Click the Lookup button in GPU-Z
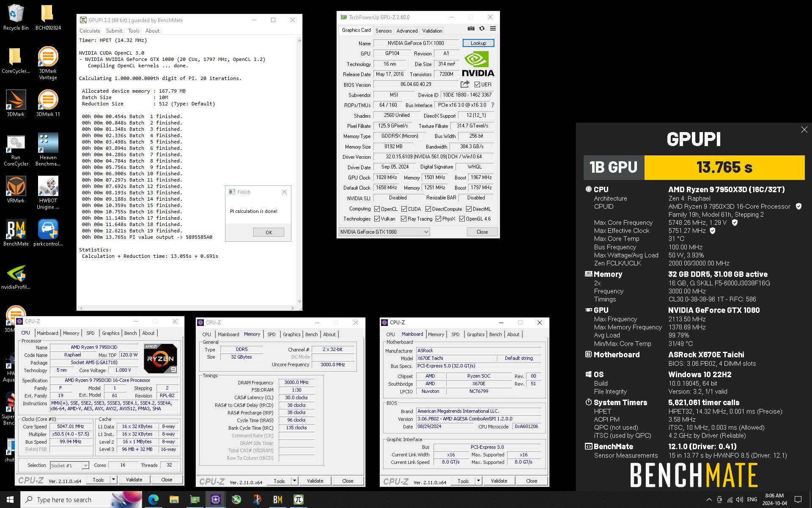 pyautogui.click(x=478, y=43)
